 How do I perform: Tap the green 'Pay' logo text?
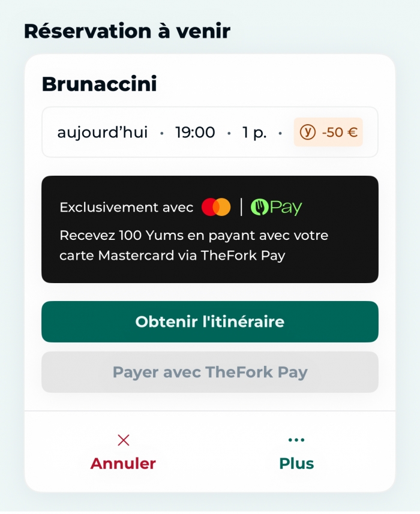point(286,208)
